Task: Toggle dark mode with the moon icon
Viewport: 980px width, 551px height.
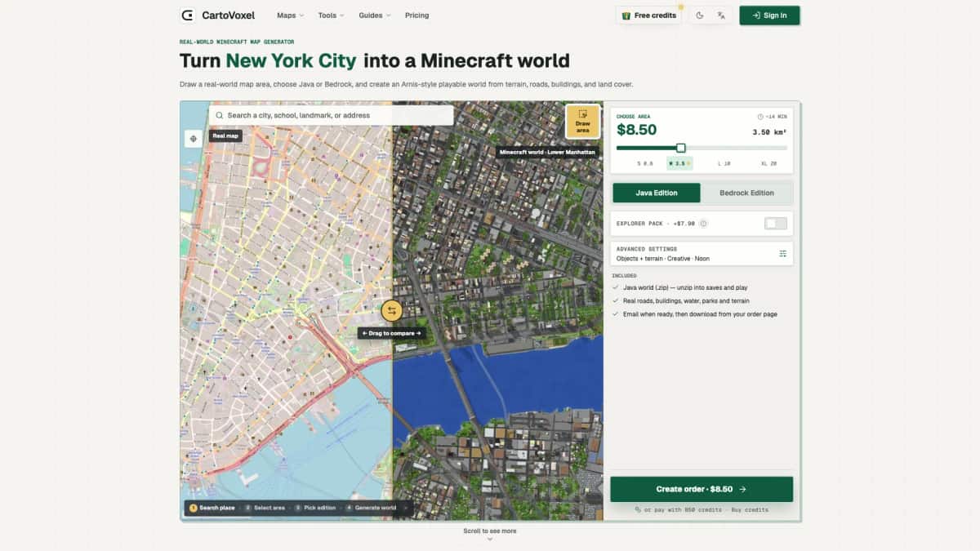Action: (700, 16)
